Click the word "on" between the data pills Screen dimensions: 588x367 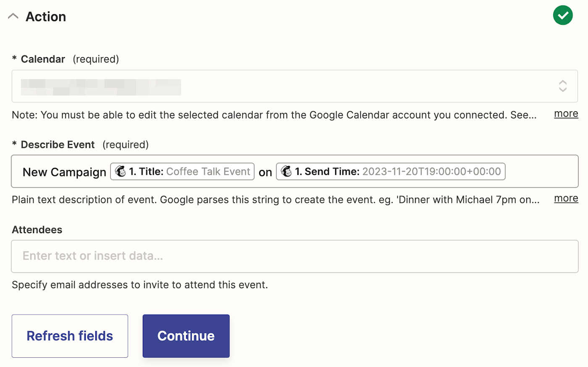click(x=265, y=172)
